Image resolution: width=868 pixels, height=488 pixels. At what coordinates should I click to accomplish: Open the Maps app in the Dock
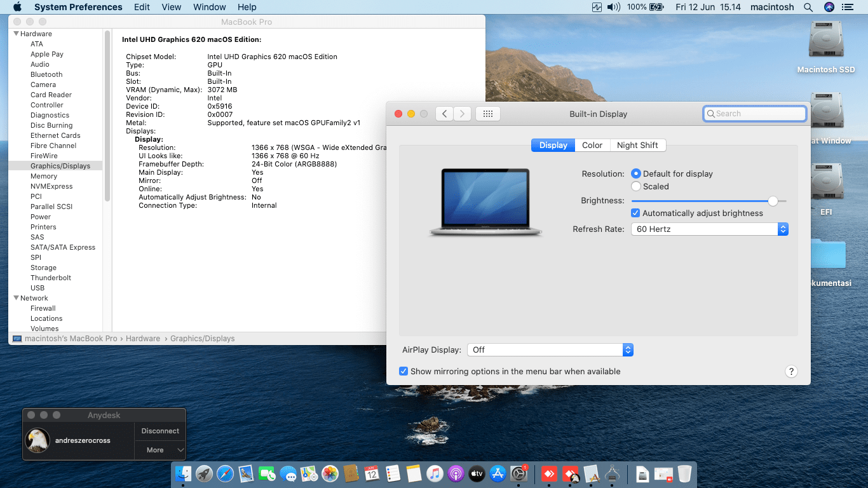pos(308,473)
